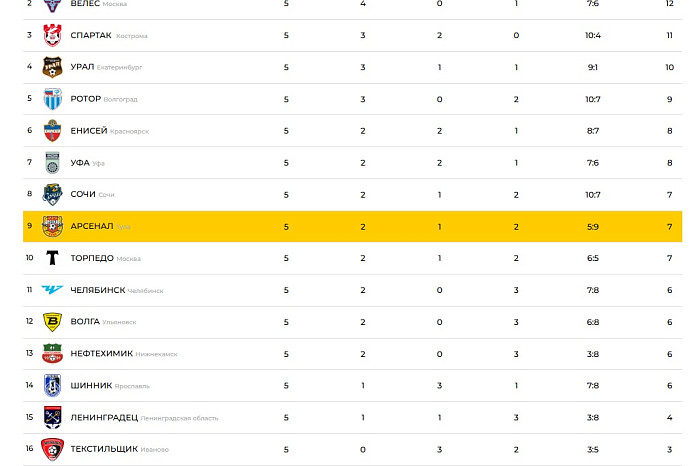700x466 pixels.
Task: Click position number 9 in the highlighted row
Action: point(29,225)
